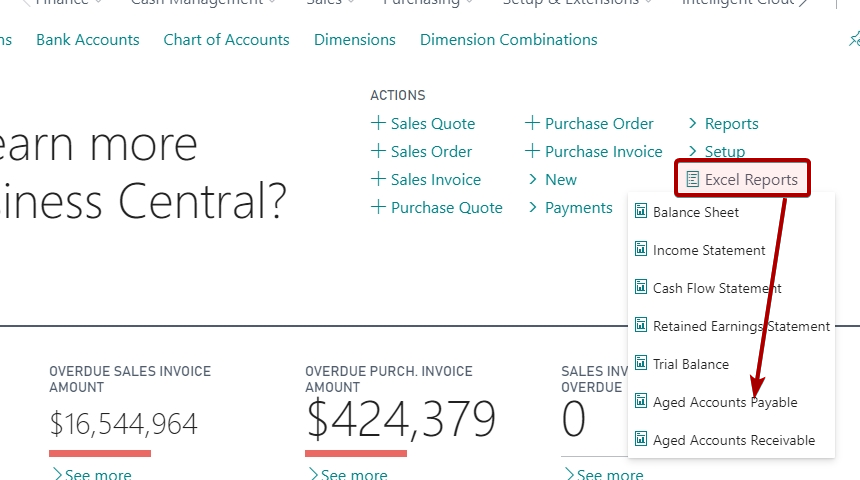Click the Reports action label
Viewport: 860px width, 480px height.
click(731, 124)
